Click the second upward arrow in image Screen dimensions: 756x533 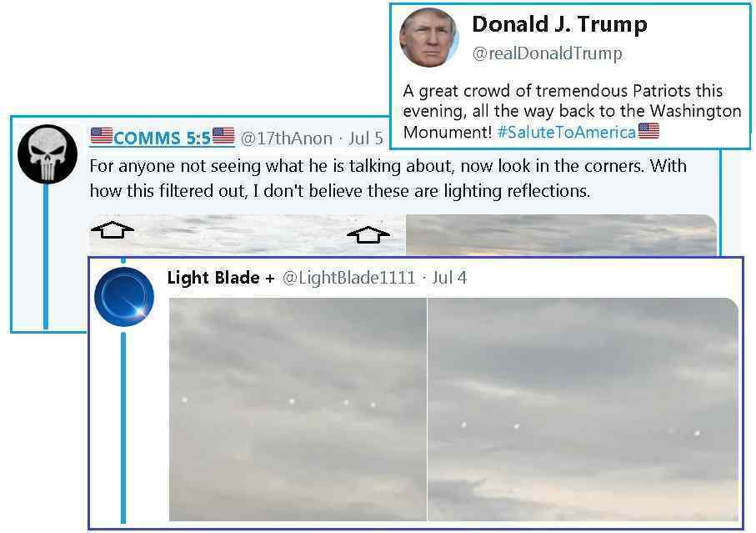click(x=369, y=234)
